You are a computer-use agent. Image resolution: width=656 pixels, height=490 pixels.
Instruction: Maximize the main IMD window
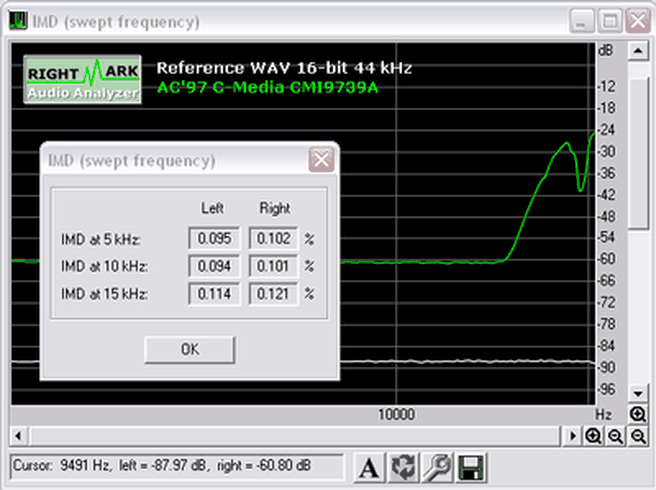pyautogui.click(x=610, y=21)
